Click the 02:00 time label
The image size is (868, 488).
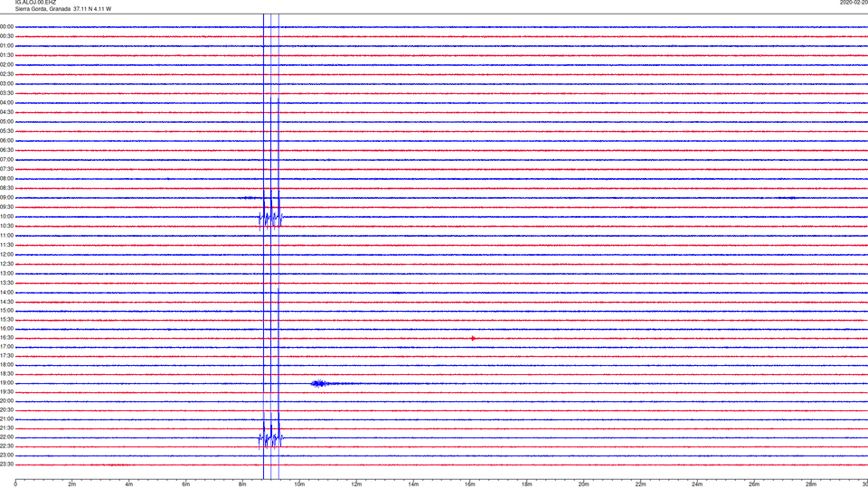tap(6, 65)
